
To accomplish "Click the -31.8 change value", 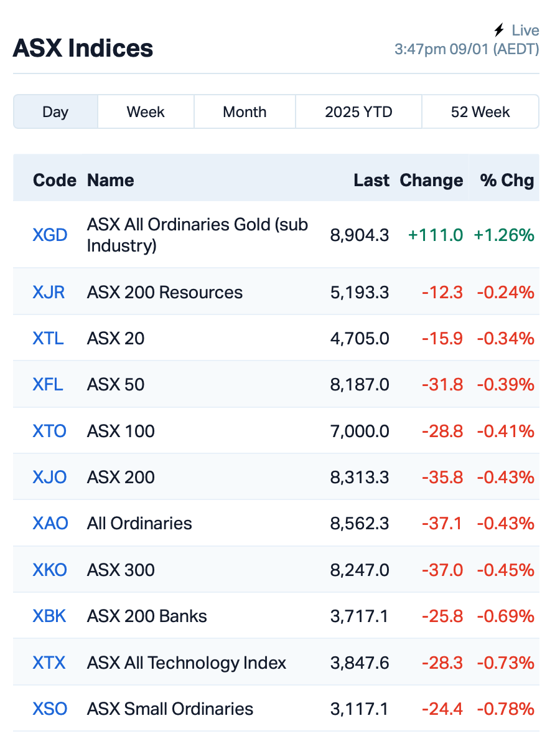I will (x=442, y=384).
